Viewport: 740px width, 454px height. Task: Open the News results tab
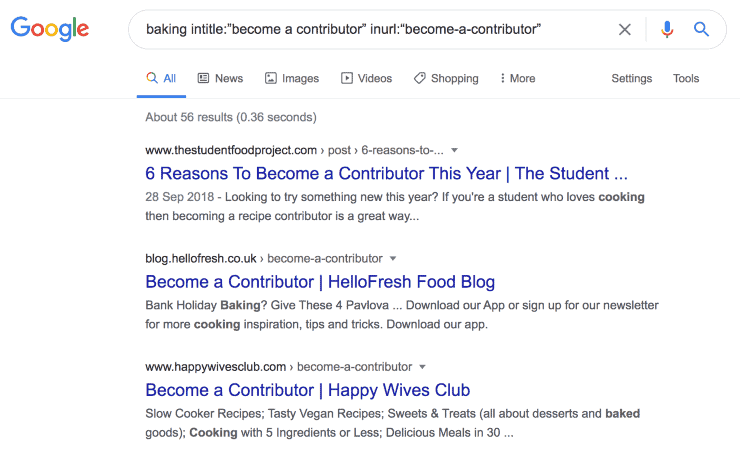(x=220, y=78)
